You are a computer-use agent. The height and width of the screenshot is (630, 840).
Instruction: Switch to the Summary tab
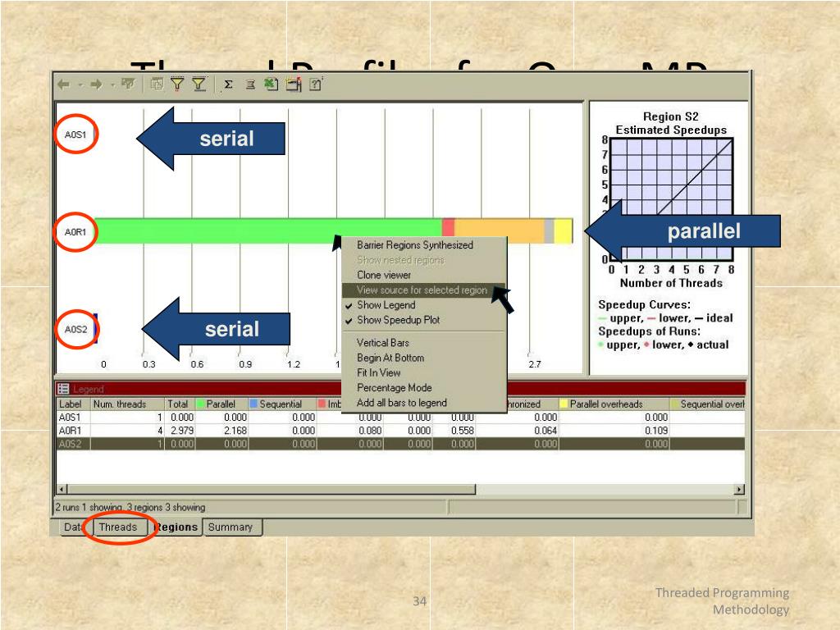(x=231, y=527)
